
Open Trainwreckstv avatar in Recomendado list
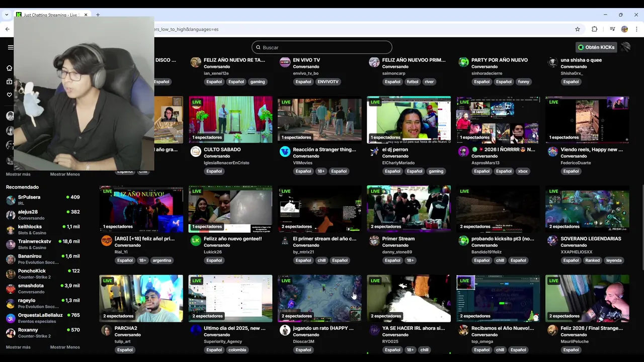(11, 244)
